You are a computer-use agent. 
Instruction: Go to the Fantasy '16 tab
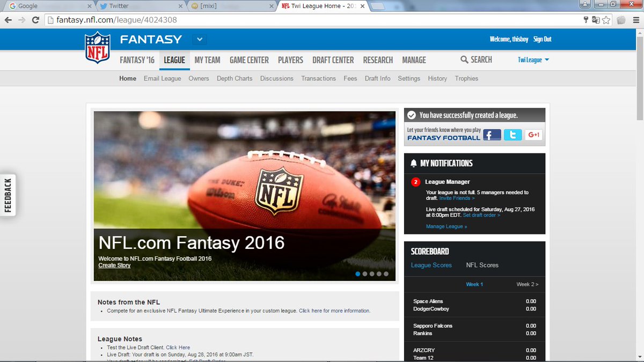tap(137, 60)
